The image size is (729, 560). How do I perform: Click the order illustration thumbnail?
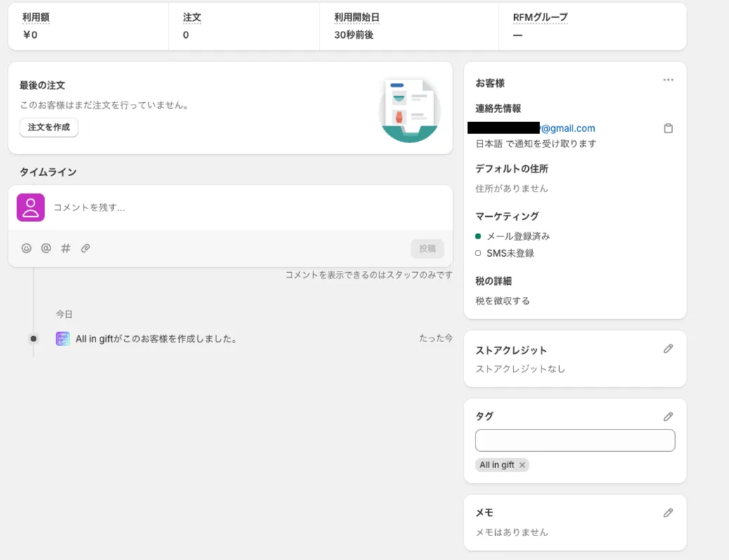409,110
